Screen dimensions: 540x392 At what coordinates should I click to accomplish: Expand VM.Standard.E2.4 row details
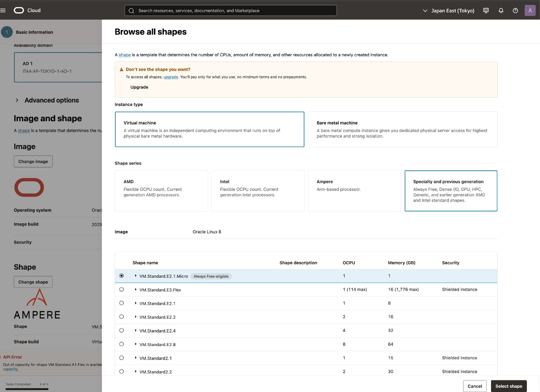(136, 331)
